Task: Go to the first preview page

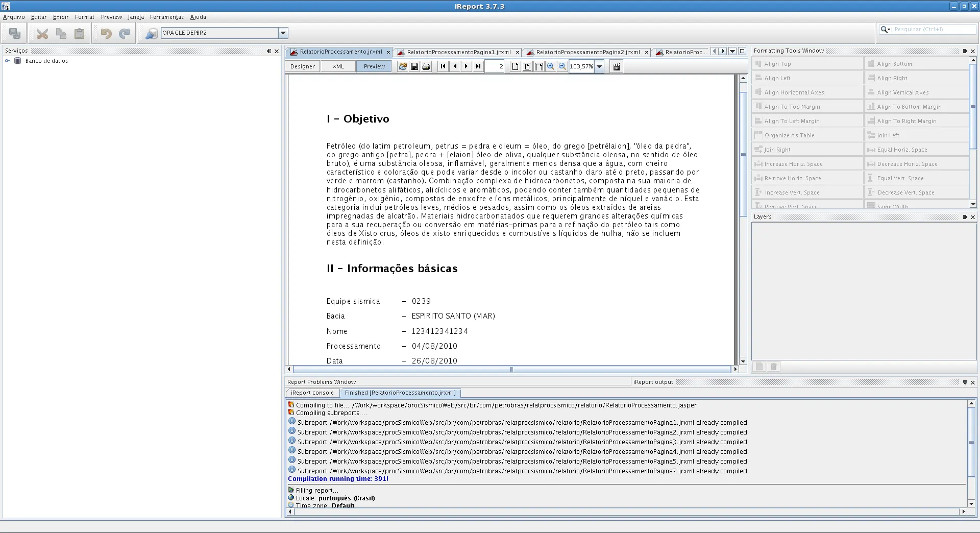Action: (443, 66)
